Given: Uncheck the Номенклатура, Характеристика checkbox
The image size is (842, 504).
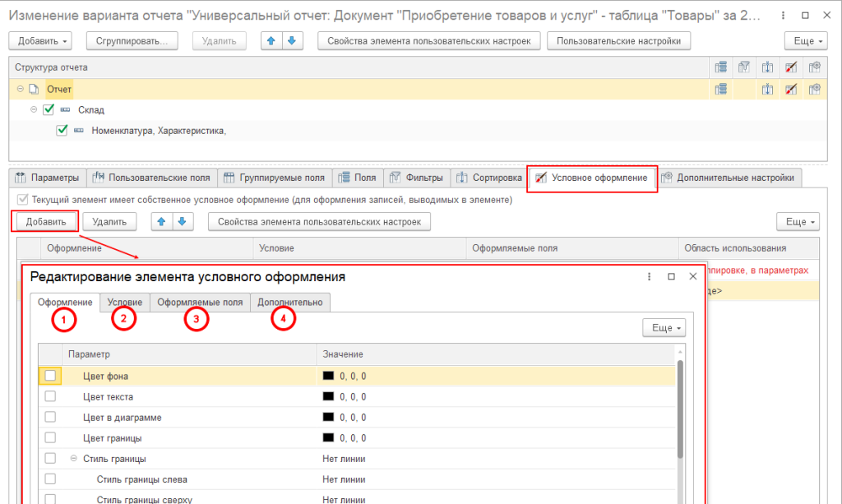Looking at the screenshot, I should (62, 130).
